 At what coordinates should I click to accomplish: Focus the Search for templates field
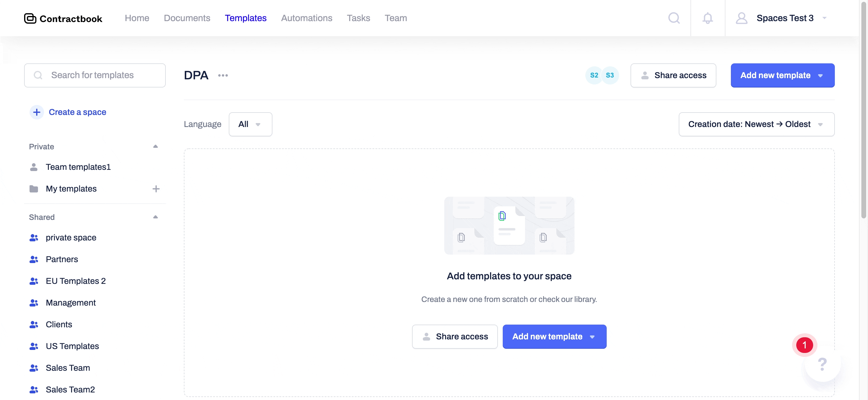click(x=95, y=75)
